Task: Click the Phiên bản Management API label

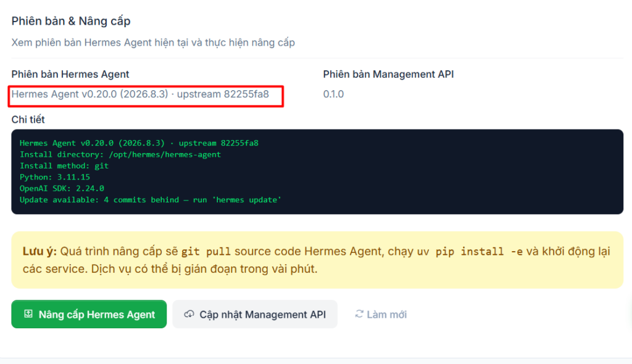Action: tap(388, 74)
